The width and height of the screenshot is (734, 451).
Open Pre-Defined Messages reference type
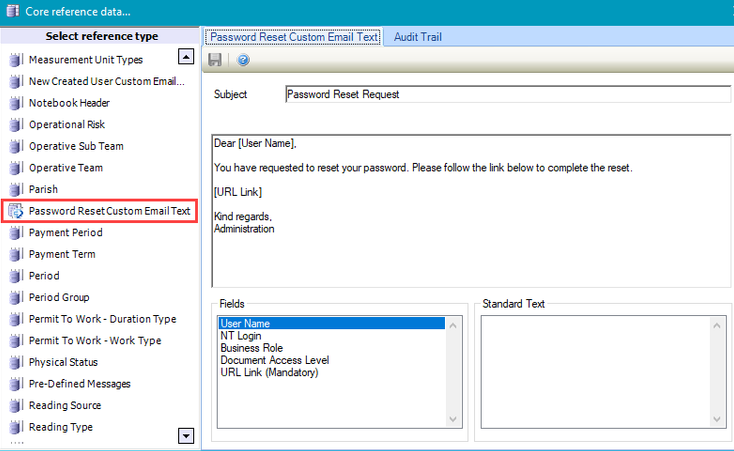[79, 384]
